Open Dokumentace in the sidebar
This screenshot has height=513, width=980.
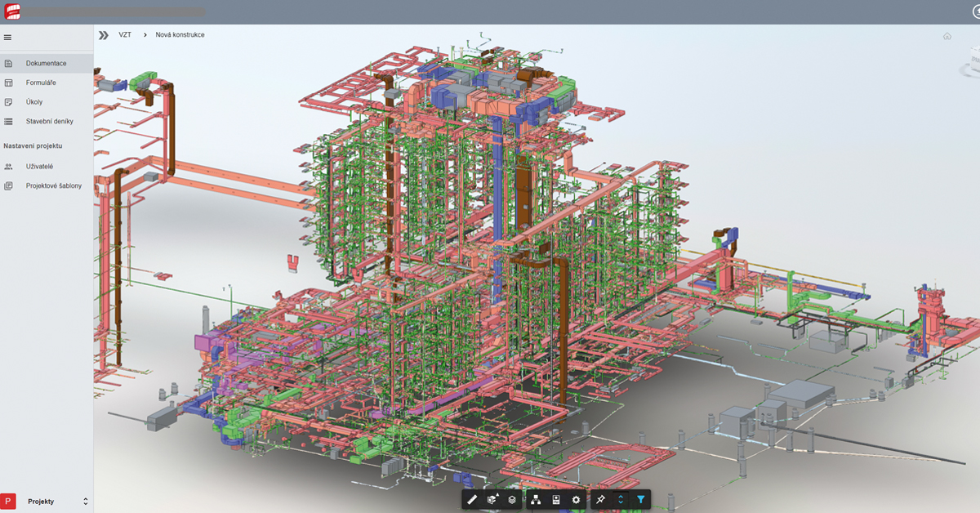pos(47,63)
